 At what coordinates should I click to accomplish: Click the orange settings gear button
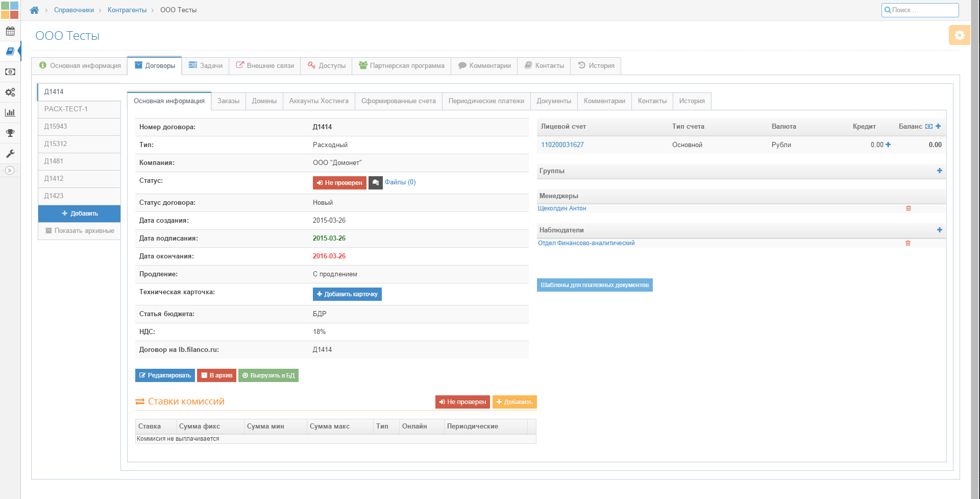[959, 35]
